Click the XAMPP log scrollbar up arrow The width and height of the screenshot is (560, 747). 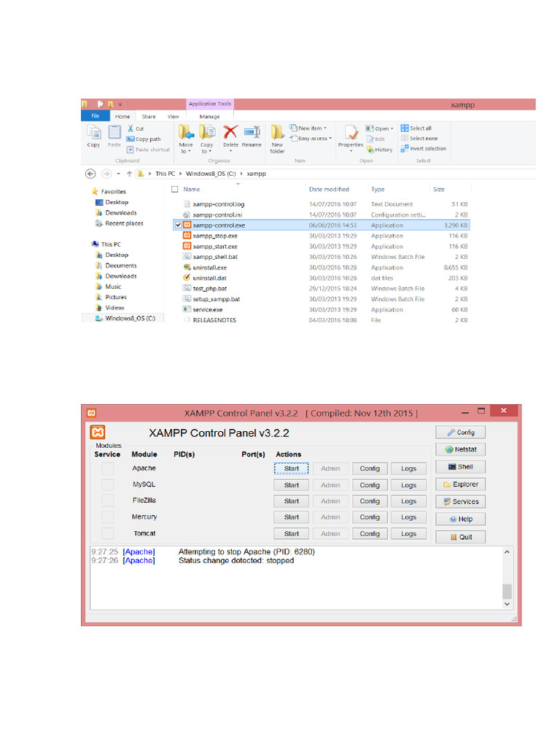point(507,551)
